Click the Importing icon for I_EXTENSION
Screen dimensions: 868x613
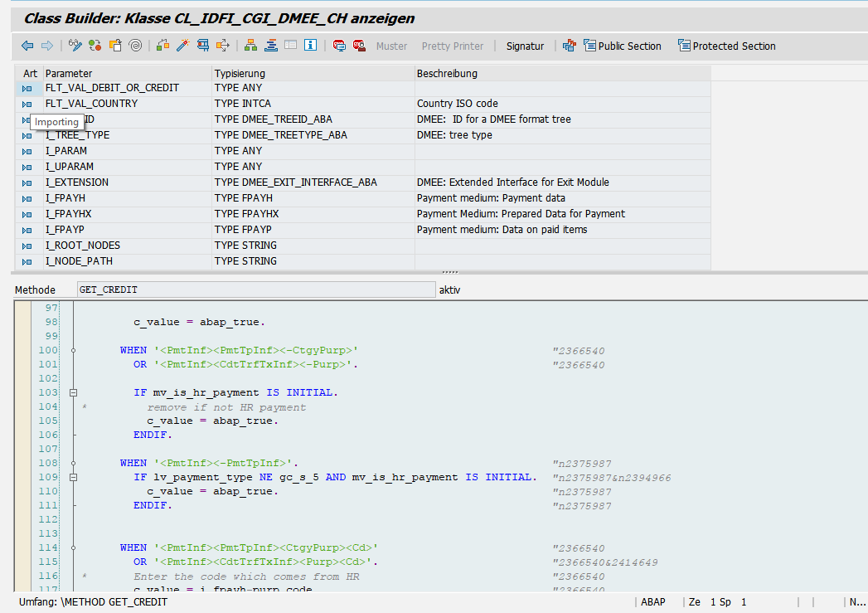pos(27,182)
